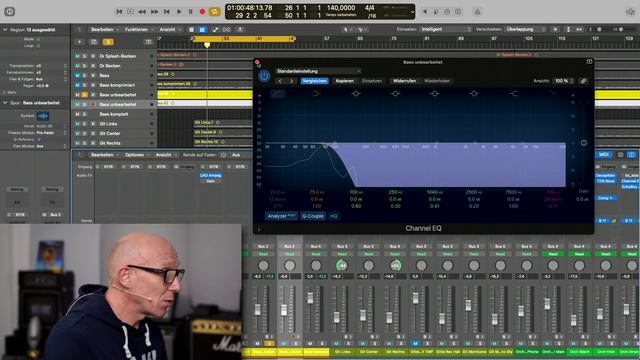Toggle the Analyzer button in Channel EQ
Screen dimensions: 640x360
point(281,216)
